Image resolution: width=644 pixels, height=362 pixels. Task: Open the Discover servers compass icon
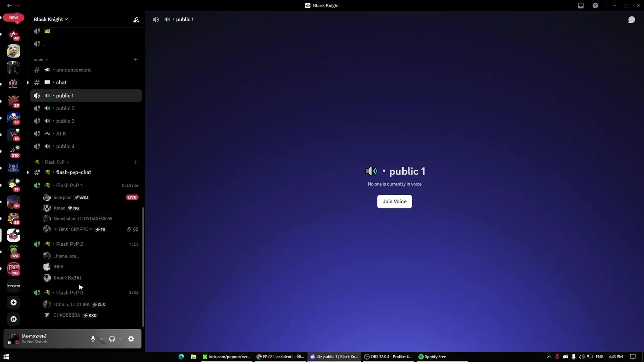14,319
